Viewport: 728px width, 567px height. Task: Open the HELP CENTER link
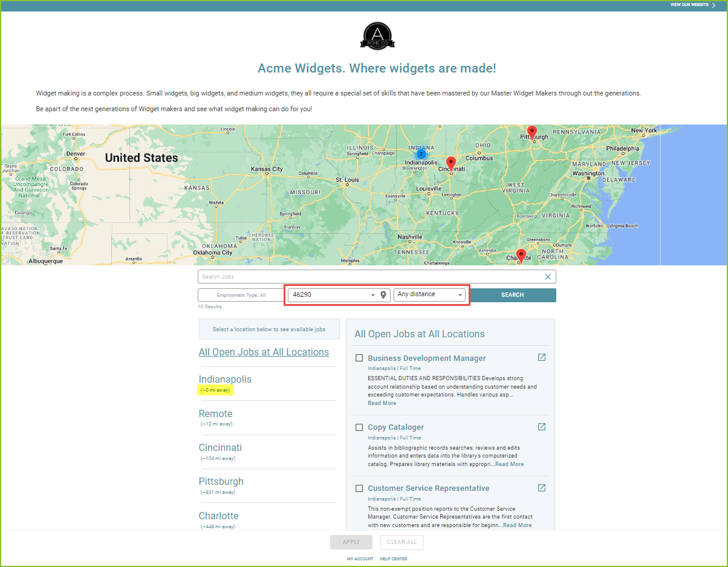(x=394, y=559)
